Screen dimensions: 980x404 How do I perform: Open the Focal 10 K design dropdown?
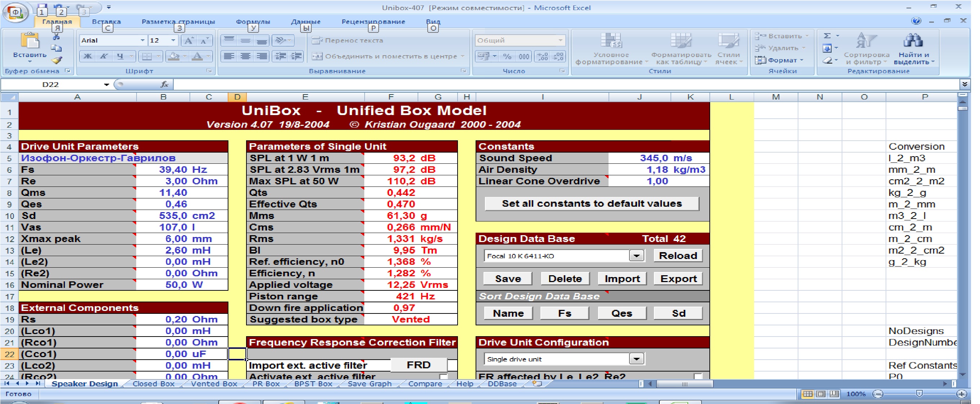(x=637, y=255)
